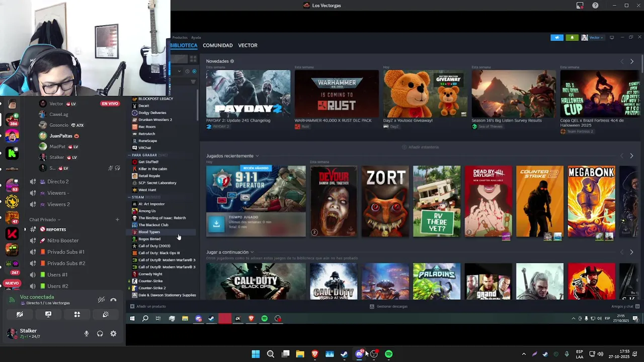Viewport: 644px width, 362px height.
Task: Open Discord activities launcher
Action: (77, 314)
